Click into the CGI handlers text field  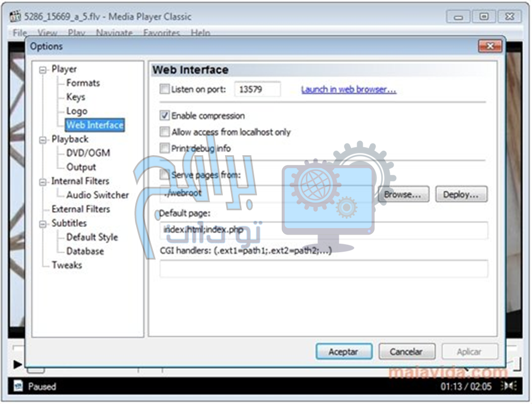(x=323, y=269)
